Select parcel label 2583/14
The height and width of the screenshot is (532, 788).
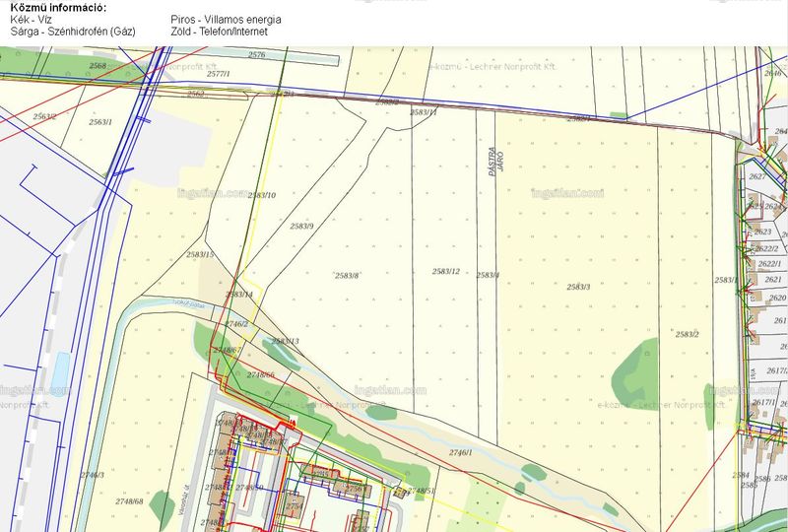tap(239, 295)
